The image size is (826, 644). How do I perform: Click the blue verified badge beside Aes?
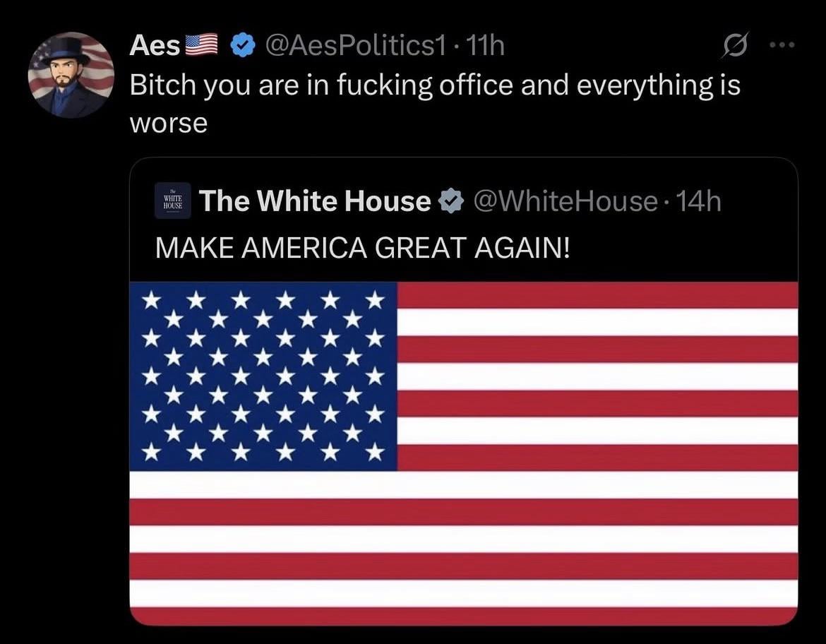(244, 46)
